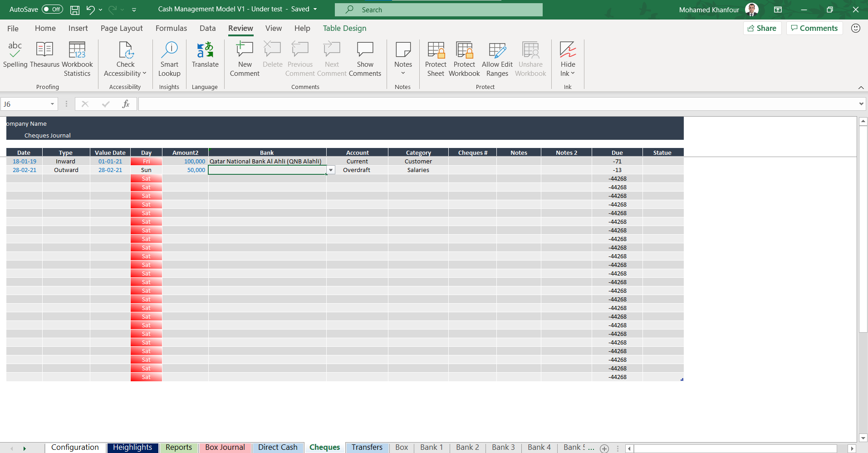Click Protect Sheet

[436, 59]
